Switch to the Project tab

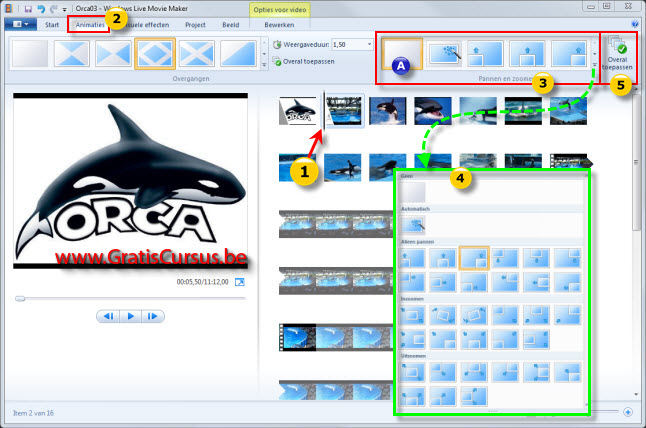[x=195, y=25]
